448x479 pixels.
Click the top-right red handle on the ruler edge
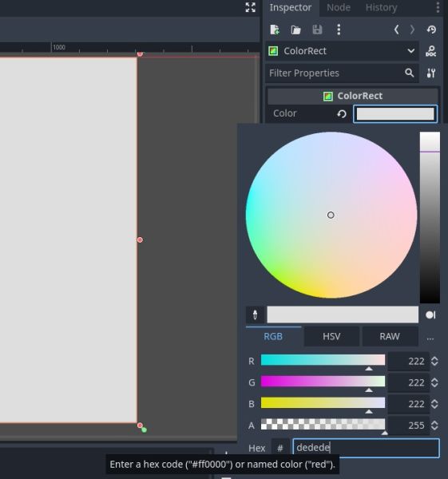pyautogui.click(x=140, y=54)
